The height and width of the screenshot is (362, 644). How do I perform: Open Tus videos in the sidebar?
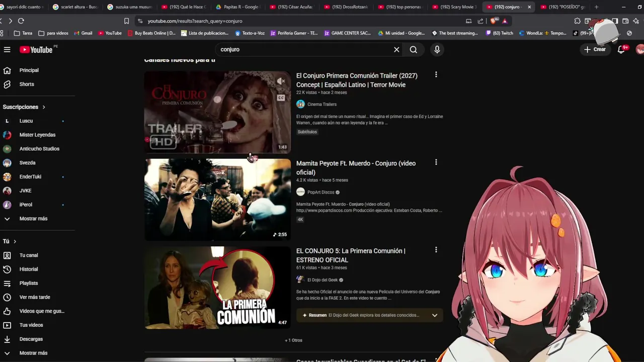tap(31, 325)
